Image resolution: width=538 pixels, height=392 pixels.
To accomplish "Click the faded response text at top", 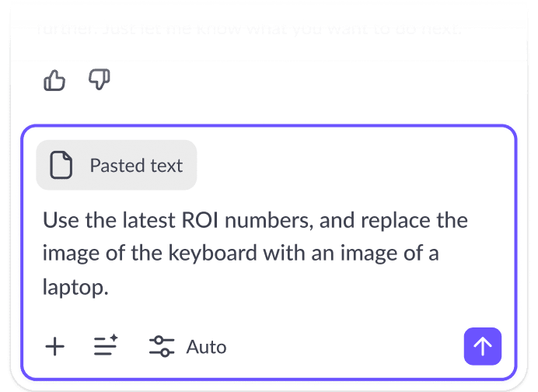I will coord(249,29).
